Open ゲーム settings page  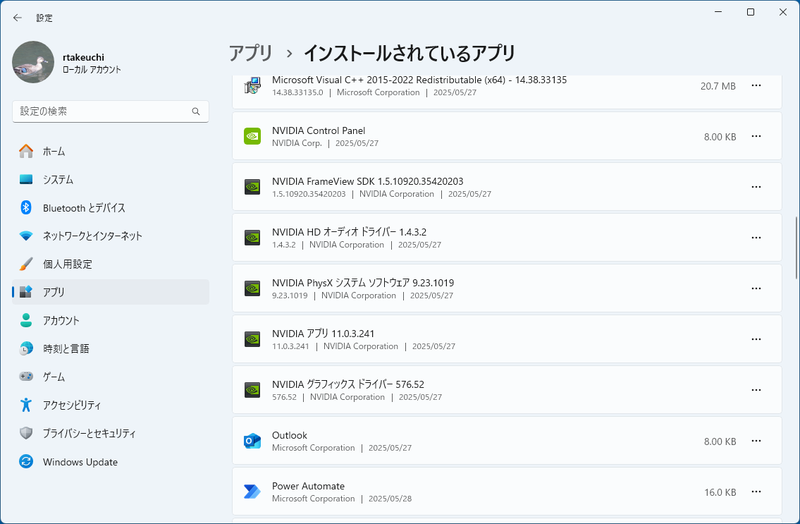pos(110,377)
